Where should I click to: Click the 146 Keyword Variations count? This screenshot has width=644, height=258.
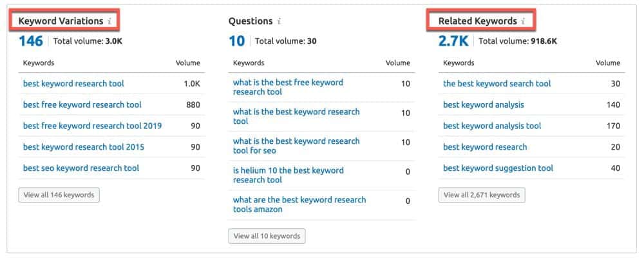pyautogui.click(x=31, y=41)
